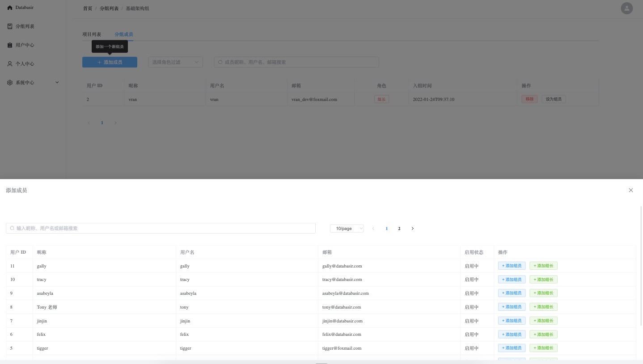Image resolution: width=643 pixels, height=364 pixels.
Task: Switch to the 项目列表 tab
Action: click(92, 34)
